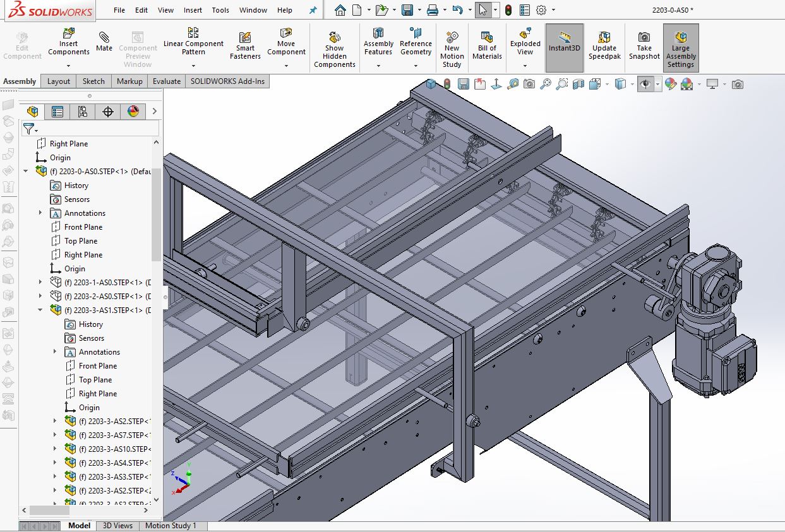Open the Home icon in title toolbar
Image resolution: width=785 pixels, height=532 pixels.
pyautogui.click(x=340, y=10)
